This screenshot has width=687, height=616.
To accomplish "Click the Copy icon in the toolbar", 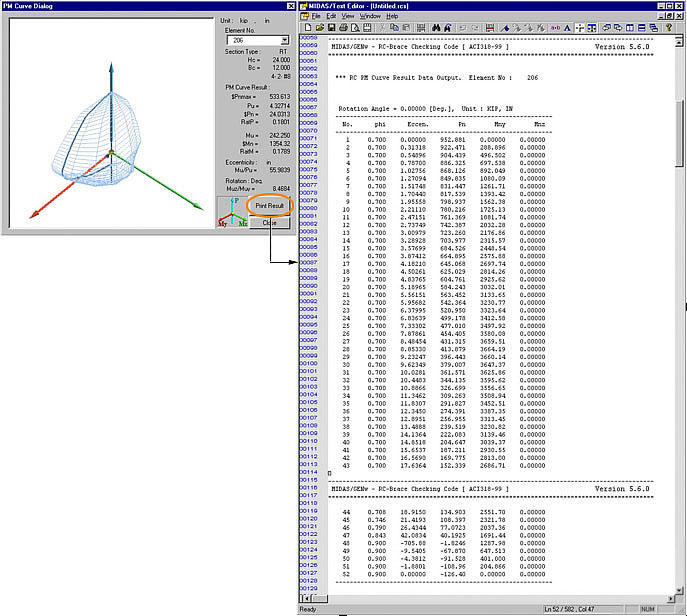I will 394,28.
